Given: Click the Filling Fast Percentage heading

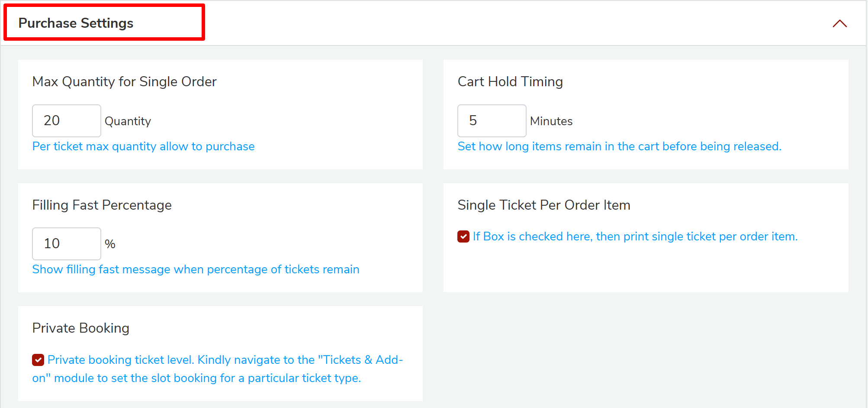Looking at the screenshot, I should coord(102,205).
